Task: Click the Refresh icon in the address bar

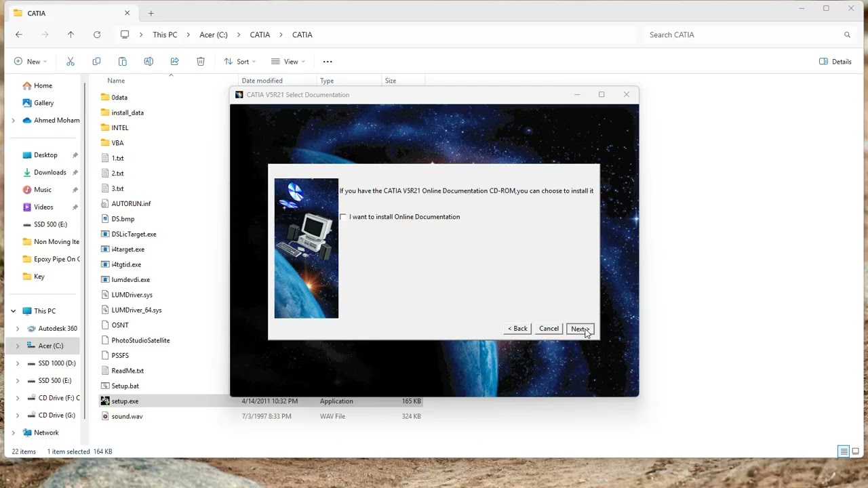Action: [x=97, y=35]
